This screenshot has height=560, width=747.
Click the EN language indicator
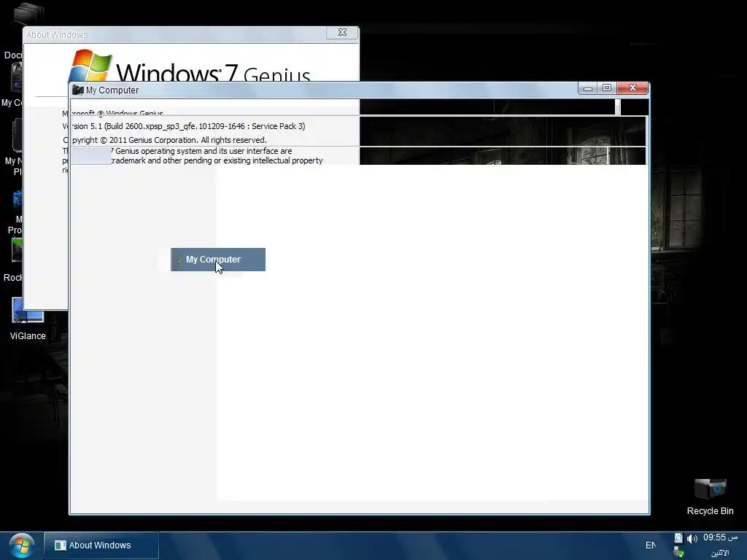[650, 545]
